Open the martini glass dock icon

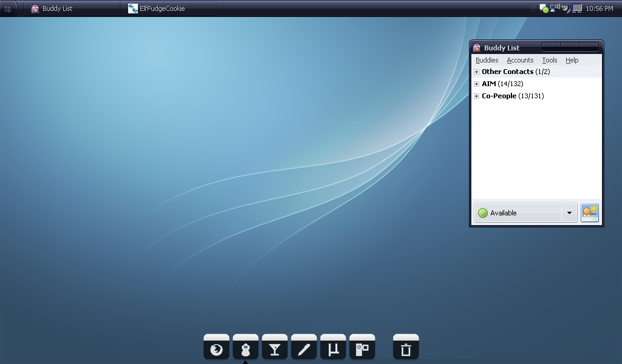275,348
